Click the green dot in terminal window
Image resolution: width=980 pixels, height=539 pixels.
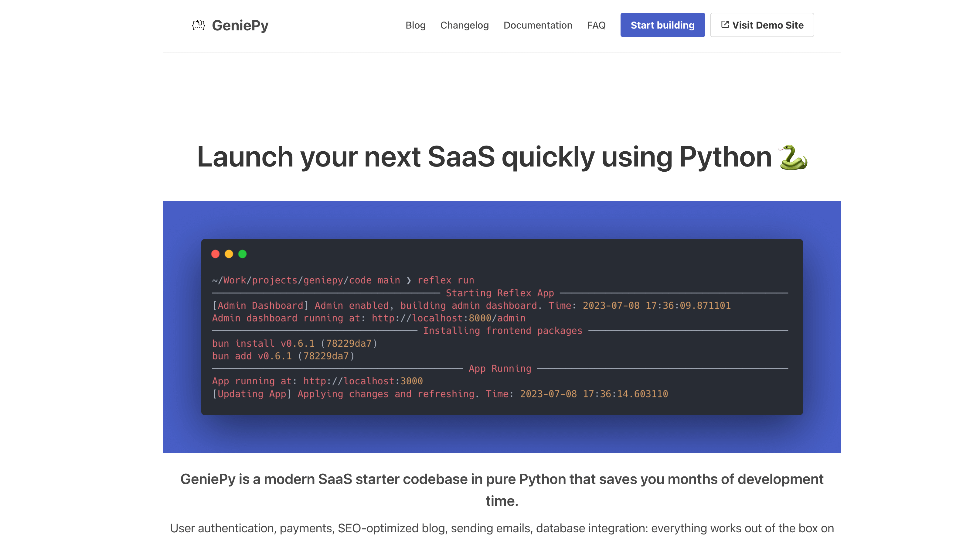[x=242, y=254]
